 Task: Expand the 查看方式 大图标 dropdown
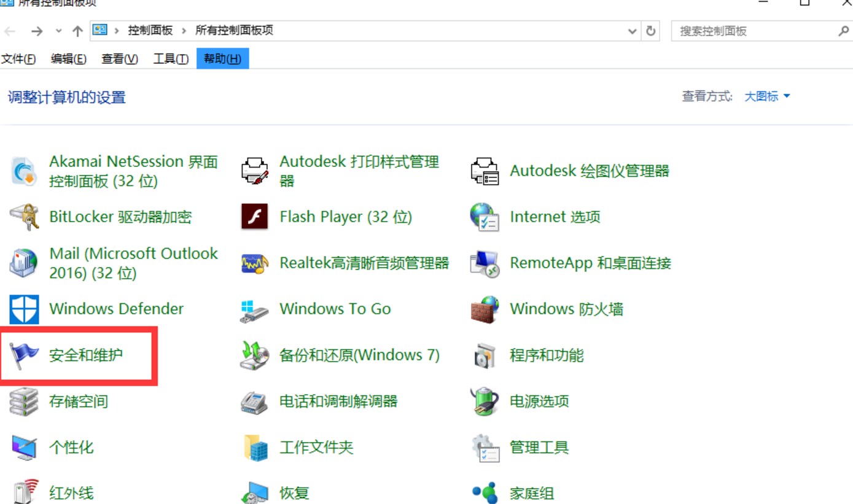tap(767, 96)
